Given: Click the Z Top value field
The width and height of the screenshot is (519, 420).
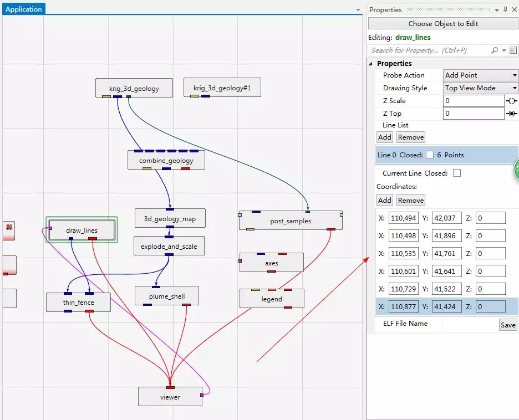Looking at the screenshot, I should pos(474,114).
